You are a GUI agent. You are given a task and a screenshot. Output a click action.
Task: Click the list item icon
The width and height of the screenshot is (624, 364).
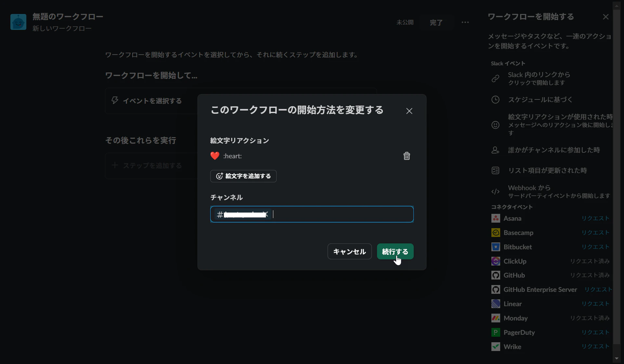pos(495,170)
